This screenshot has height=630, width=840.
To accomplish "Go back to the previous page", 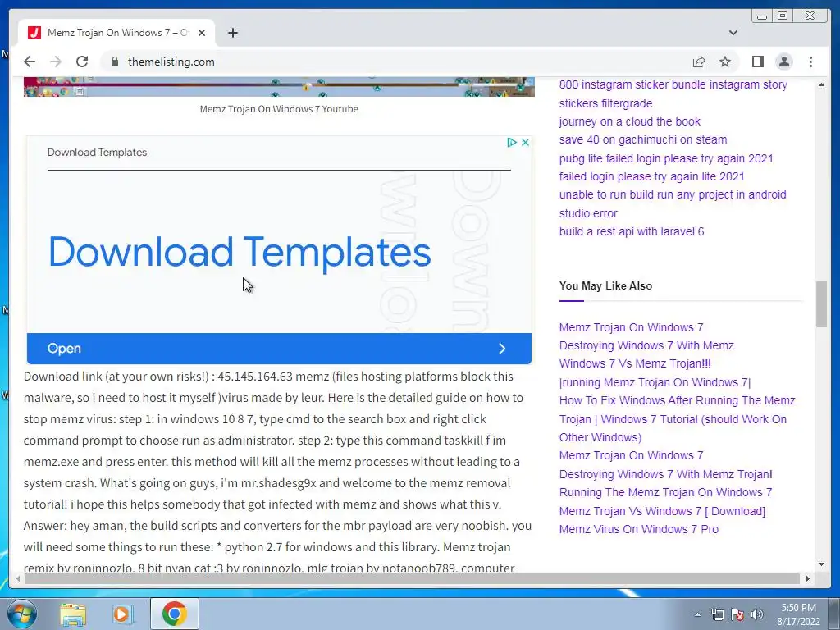I will (x=30, y=62).
